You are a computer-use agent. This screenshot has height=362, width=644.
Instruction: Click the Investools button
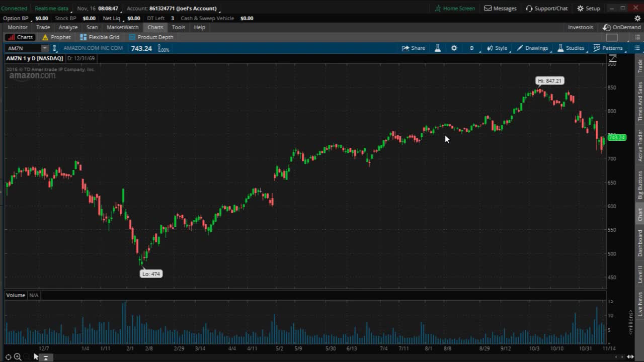(x=580, y=27)
